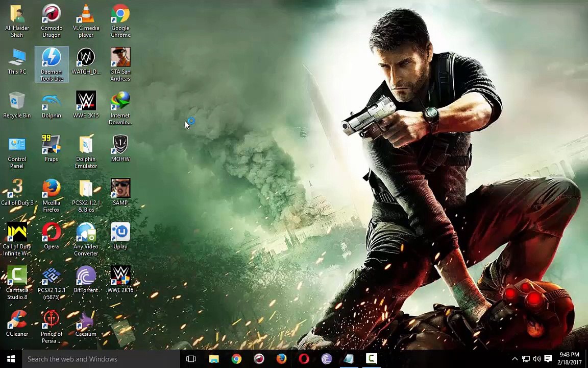
Task: Launch Google Chrome from the taskbar
Action: coord(236,359)
